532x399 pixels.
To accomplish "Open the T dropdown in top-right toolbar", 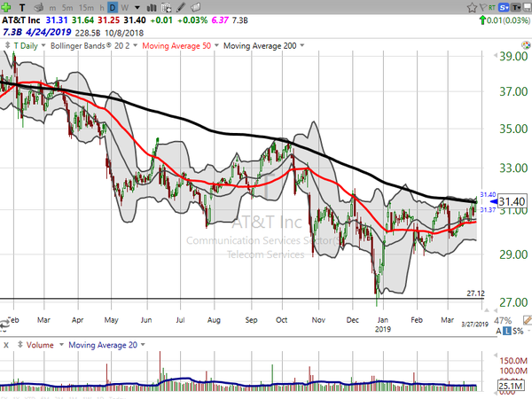I will click(516, 7).
